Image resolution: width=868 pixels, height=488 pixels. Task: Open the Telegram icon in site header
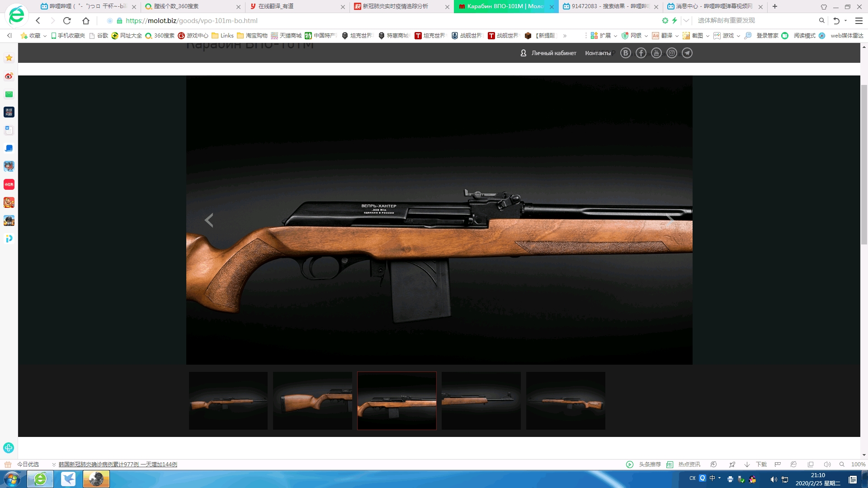pos(687,53)
